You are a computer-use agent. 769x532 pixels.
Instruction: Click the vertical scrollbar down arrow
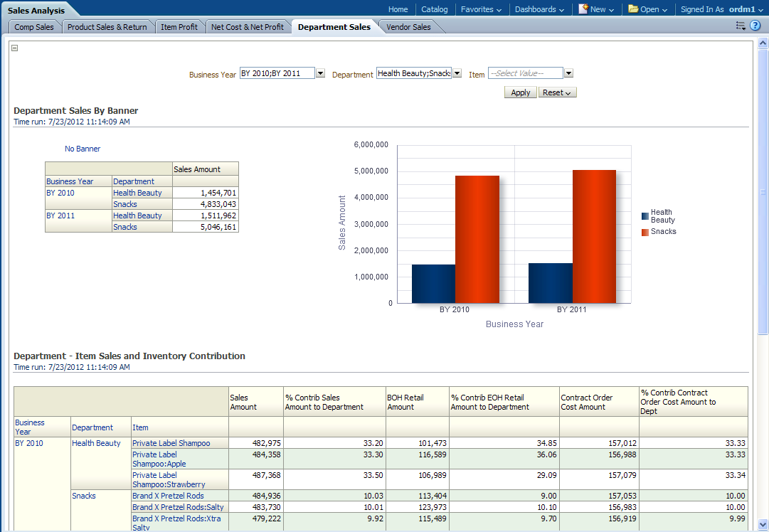point(763,526)
